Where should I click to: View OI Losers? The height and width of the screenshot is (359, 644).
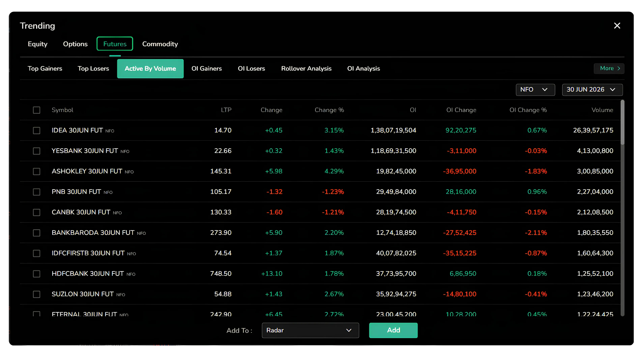pyautogui.click(x=251, y=69)
